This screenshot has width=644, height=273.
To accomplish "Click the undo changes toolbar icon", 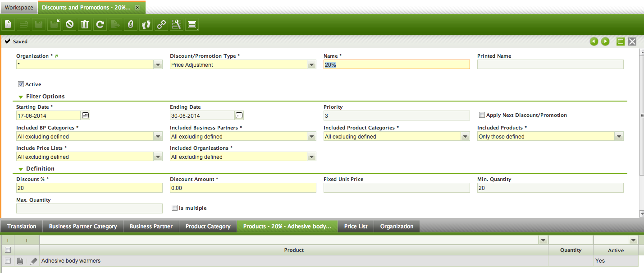I will pos(69,24).
